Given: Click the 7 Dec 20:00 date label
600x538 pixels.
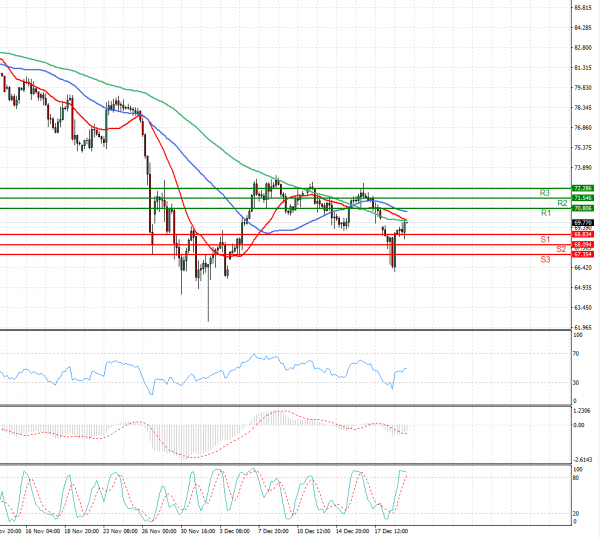Looking at the screenshot, I should (x=273, y=531).
